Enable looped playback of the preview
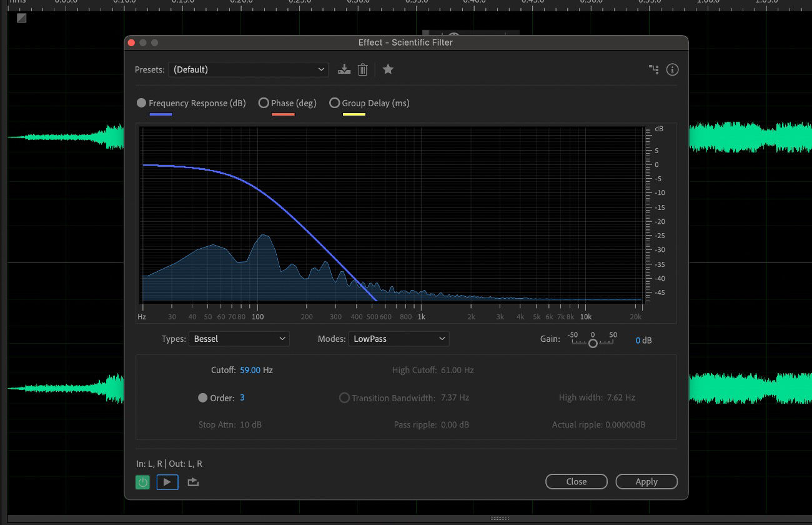Screen dimensions: 812x525 (192, 482)
